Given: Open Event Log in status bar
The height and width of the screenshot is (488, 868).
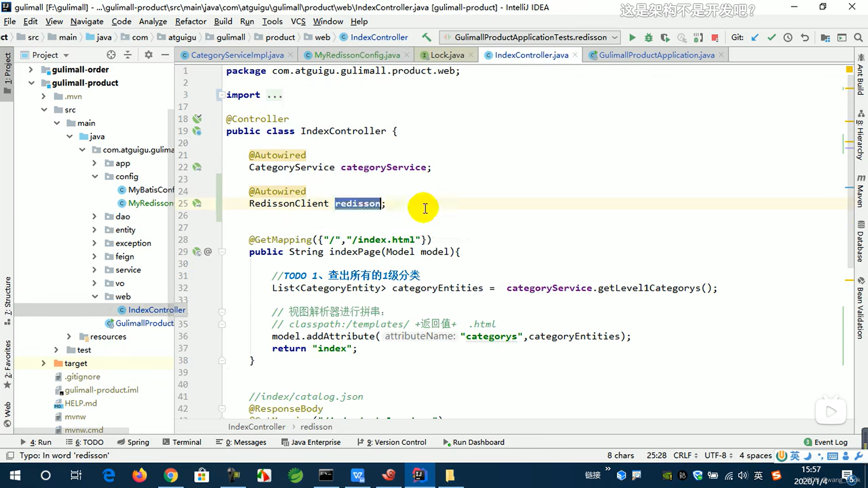Looking at the screenshot, I should [x=826, y=442].
